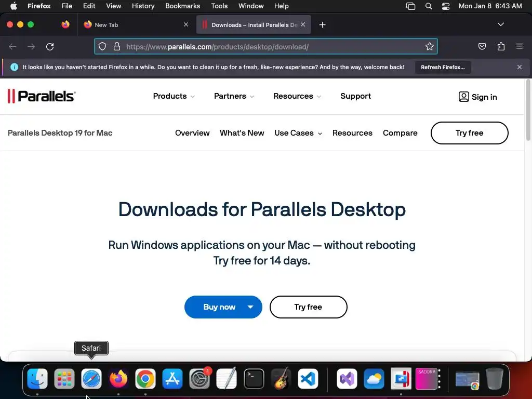Click Try free beside Buy now
Image resolution: width=532 pixels, height=399 pixels.
(308, 307)
